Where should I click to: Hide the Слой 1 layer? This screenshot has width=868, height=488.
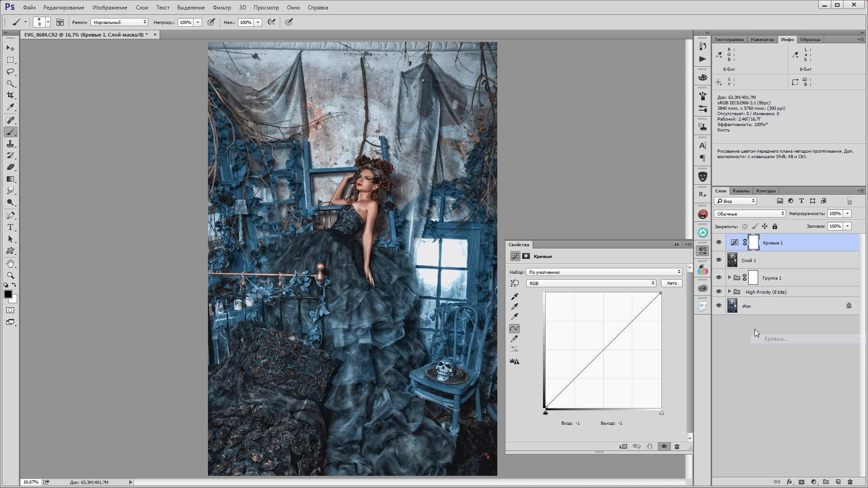click(719, 260)
